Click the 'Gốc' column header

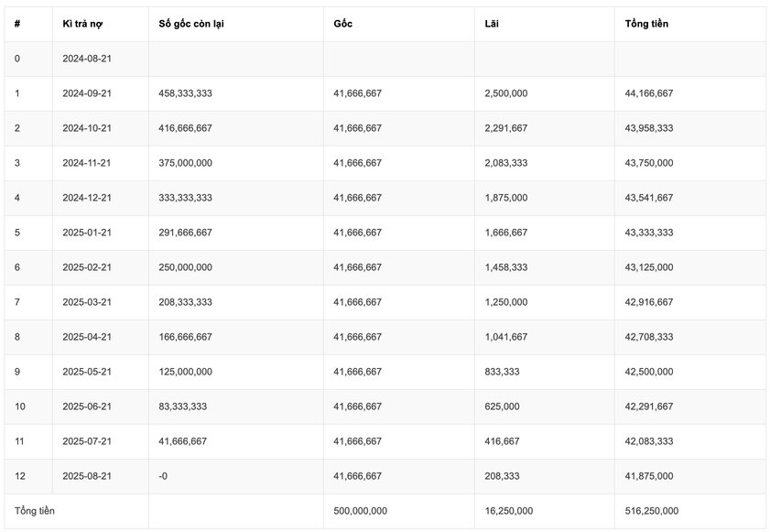pos(343,24)
